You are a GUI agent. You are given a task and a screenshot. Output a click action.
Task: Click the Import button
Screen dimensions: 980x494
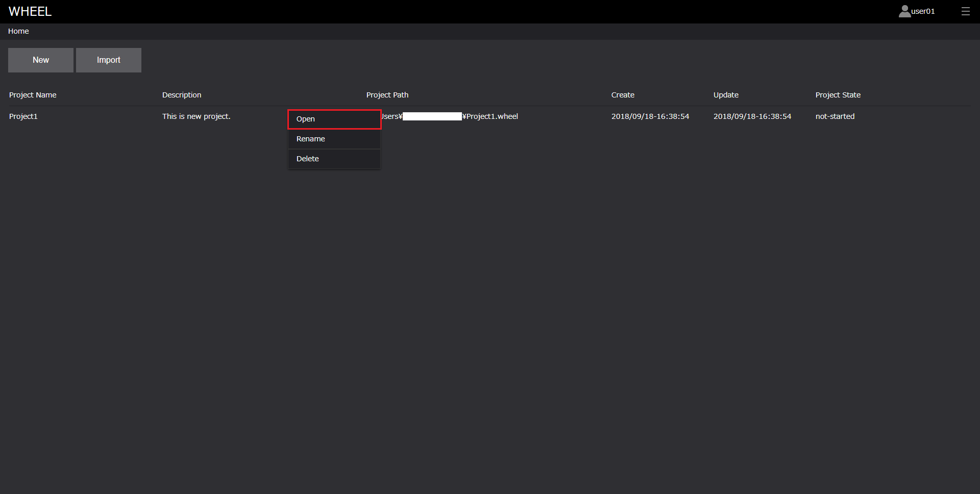[x=108, y=60]
